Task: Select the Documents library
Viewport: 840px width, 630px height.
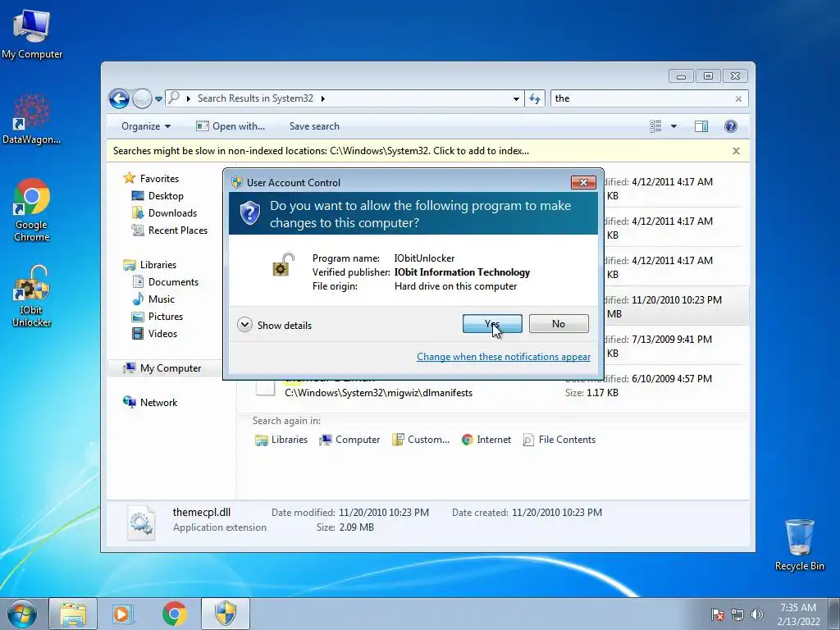Action: [165, 282]
